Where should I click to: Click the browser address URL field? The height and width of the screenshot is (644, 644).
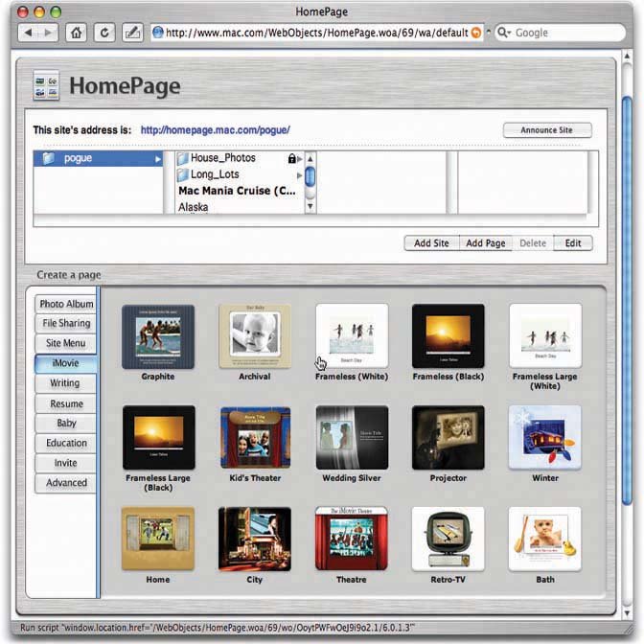[317, 33]
